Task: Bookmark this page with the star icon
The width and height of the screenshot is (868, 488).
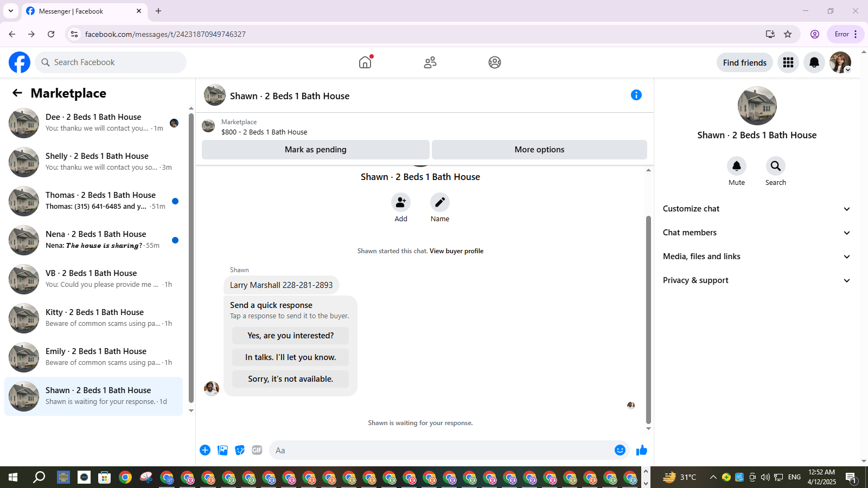Action: [x=788, y=34]
